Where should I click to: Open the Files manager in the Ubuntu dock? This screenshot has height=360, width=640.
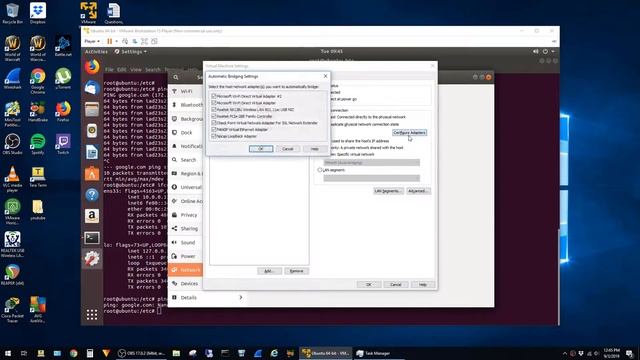[92, 109]
